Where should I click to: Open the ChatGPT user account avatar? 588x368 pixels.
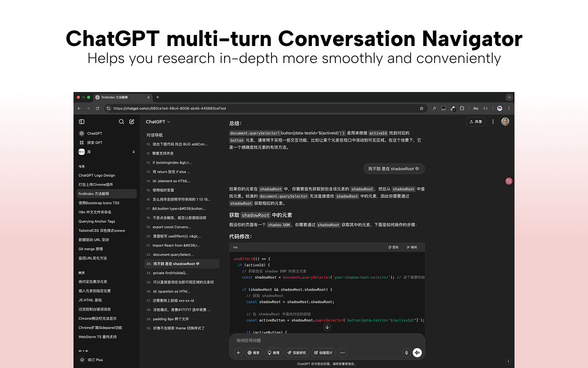point(505,122)
